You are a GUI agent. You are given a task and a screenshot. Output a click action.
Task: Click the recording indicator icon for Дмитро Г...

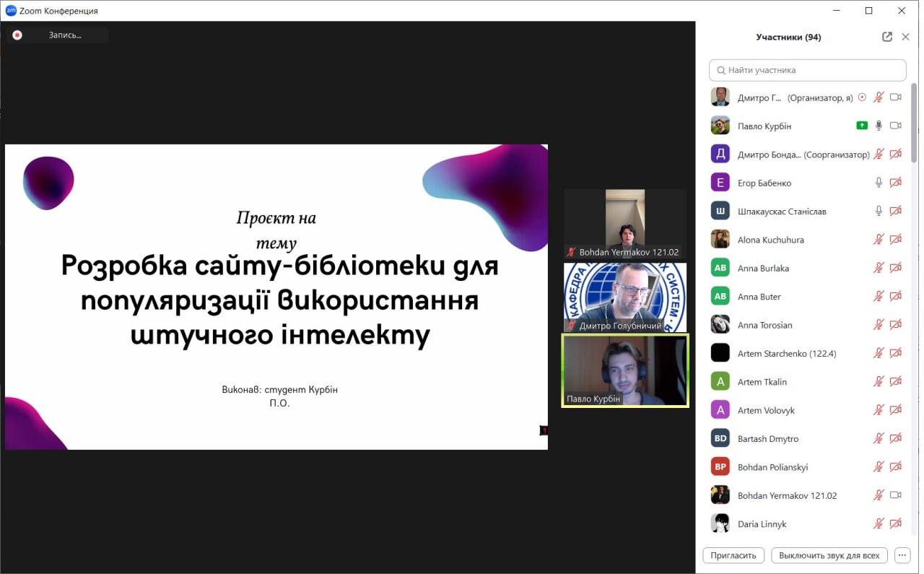[861, 97]
